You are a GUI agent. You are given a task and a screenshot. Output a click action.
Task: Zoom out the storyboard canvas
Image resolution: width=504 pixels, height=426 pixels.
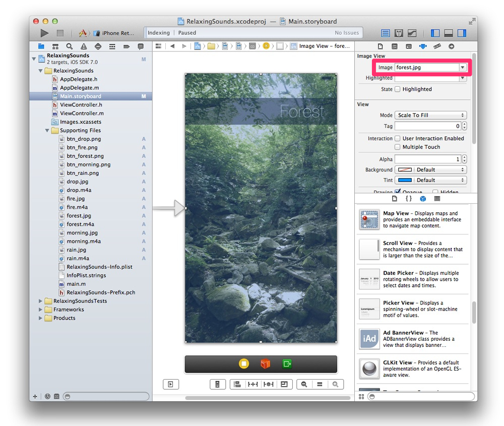click(x=304, y=384)
